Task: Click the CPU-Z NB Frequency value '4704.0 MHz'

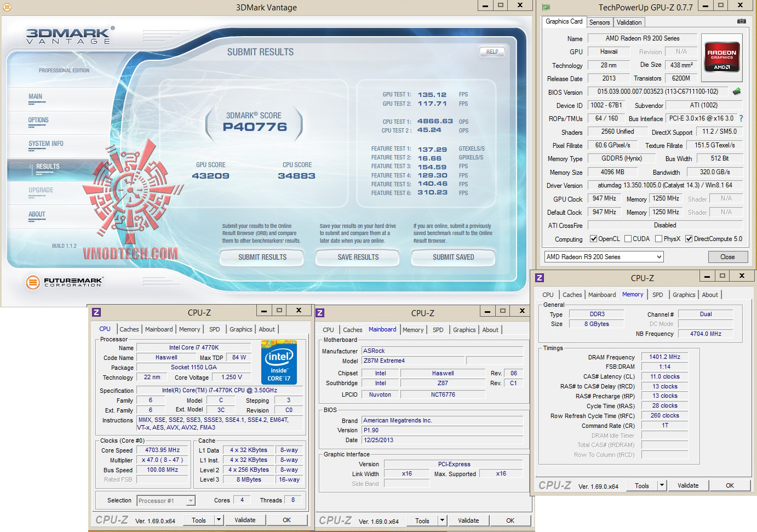Action: tap(706, 334)
